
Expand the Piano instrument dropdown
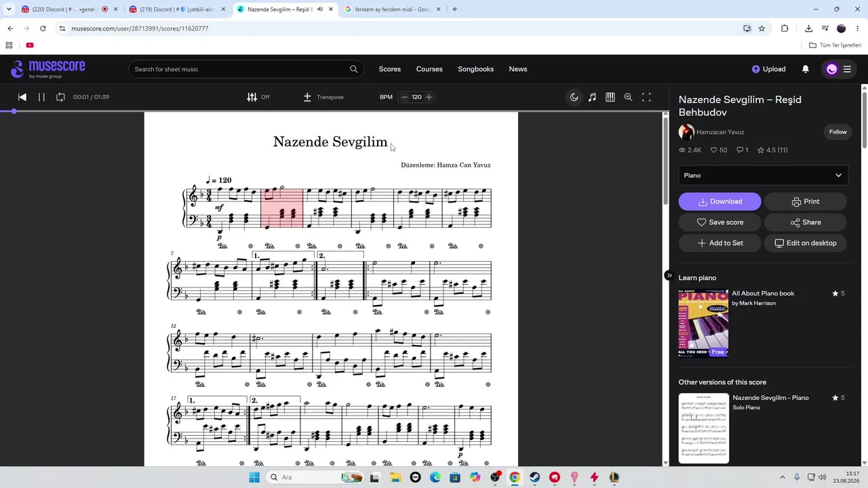coord(763,176)
